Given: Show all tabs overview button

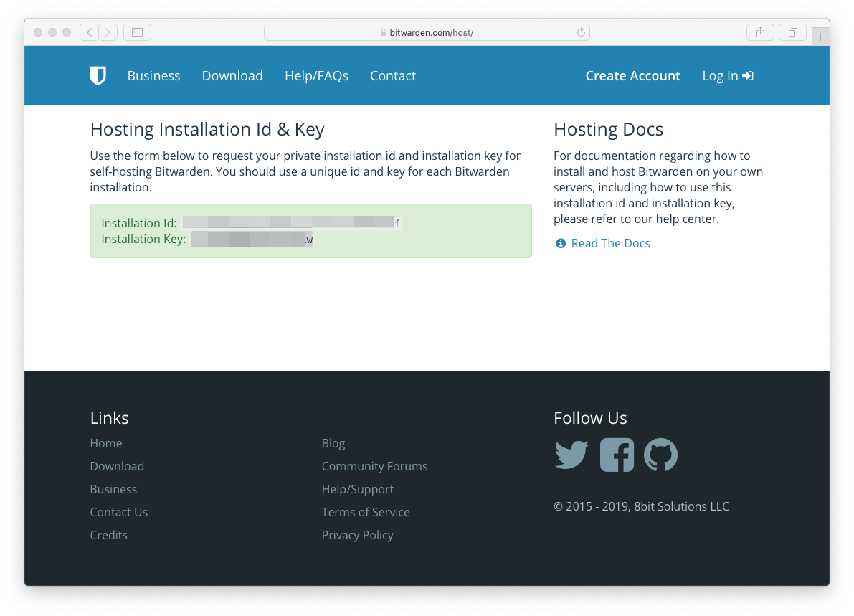Looking at the screenshot, I should 793,32.
